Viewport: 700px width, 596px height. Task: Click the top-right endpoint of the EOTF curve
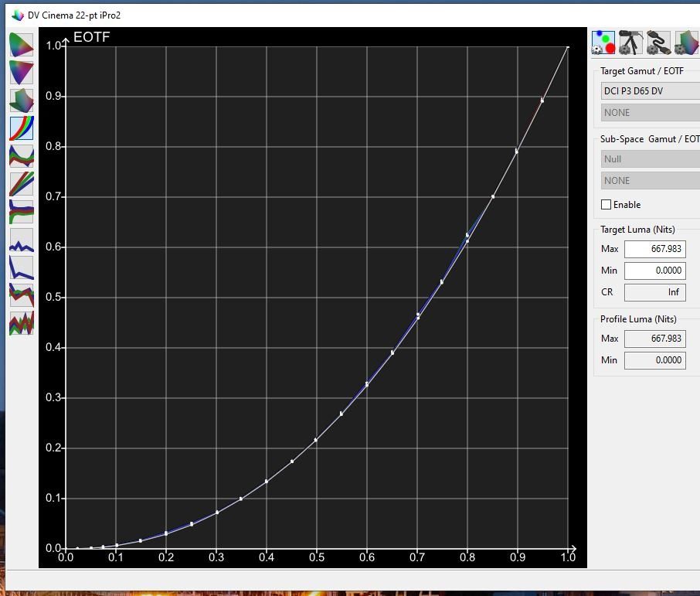[567, 46]
